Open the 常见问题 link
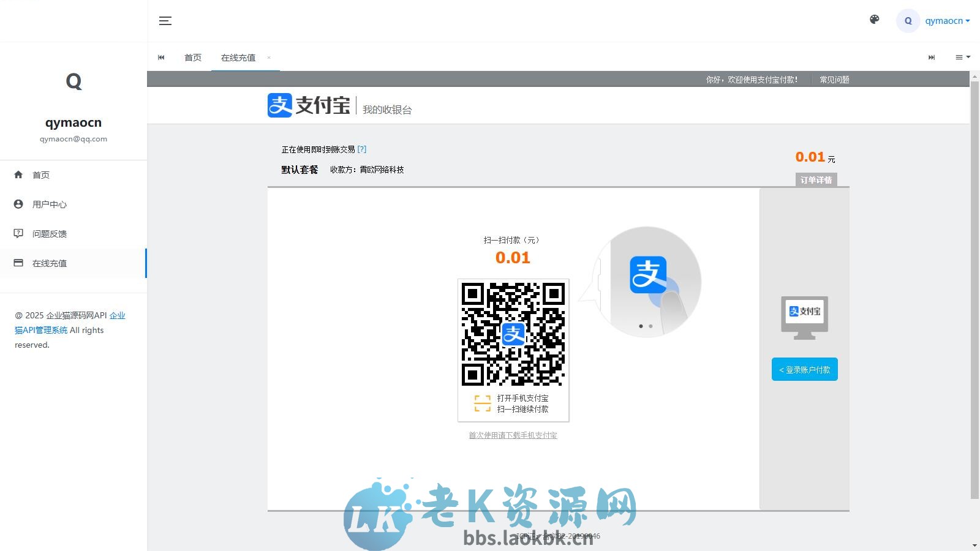 pyautogui.click(x=834, y=79)
